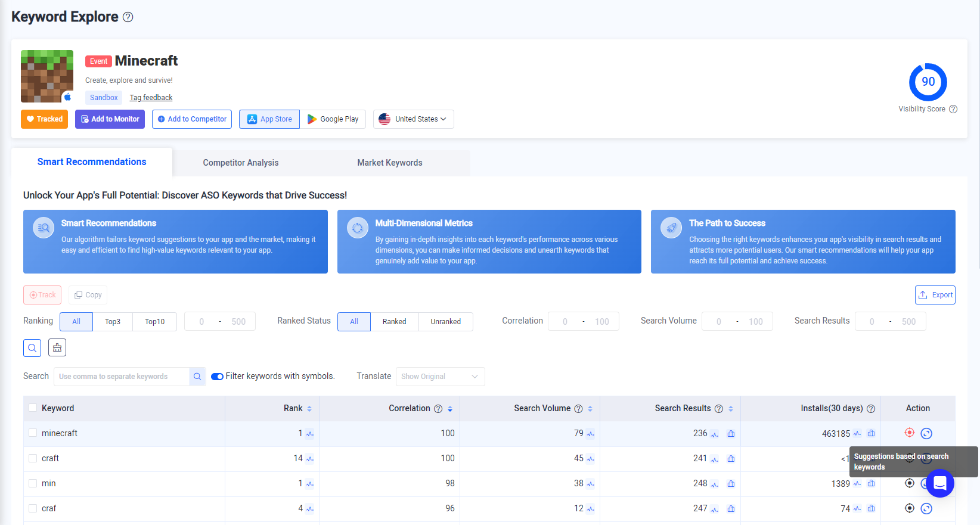Select Ranking filter All
This screenshot has width=980, height=525.
click(76, 322)
